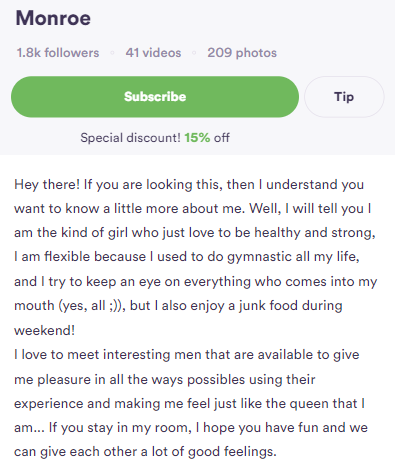Open the 41 videos link
This screenshot has width=395, height=472.
(x=153, y=53)
